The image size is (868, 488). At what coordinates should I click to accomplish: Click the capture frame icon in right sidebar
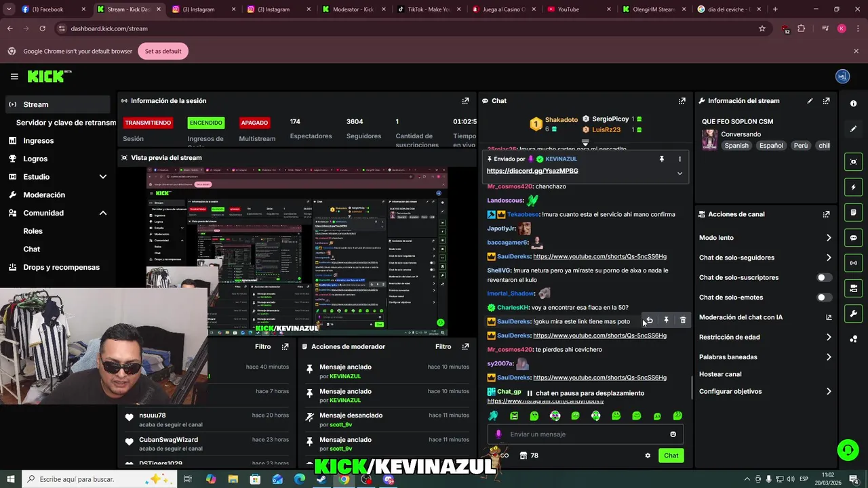(x=853, y=161)
